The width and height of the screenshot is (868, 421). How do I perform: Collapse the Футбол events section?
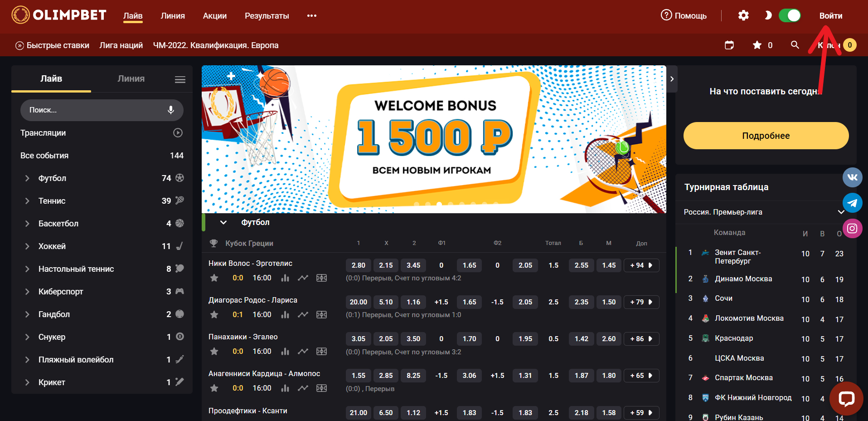point(223,222)
